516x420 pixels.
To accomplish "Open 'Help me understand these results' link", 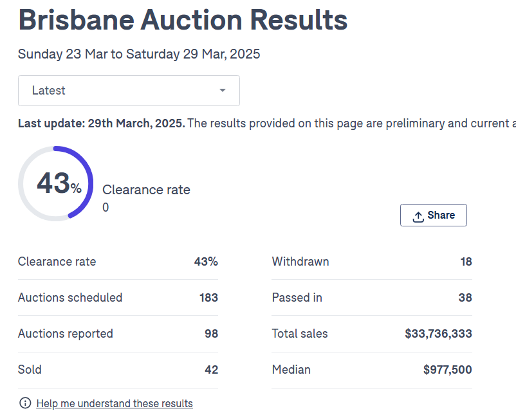I will [115, 404].
